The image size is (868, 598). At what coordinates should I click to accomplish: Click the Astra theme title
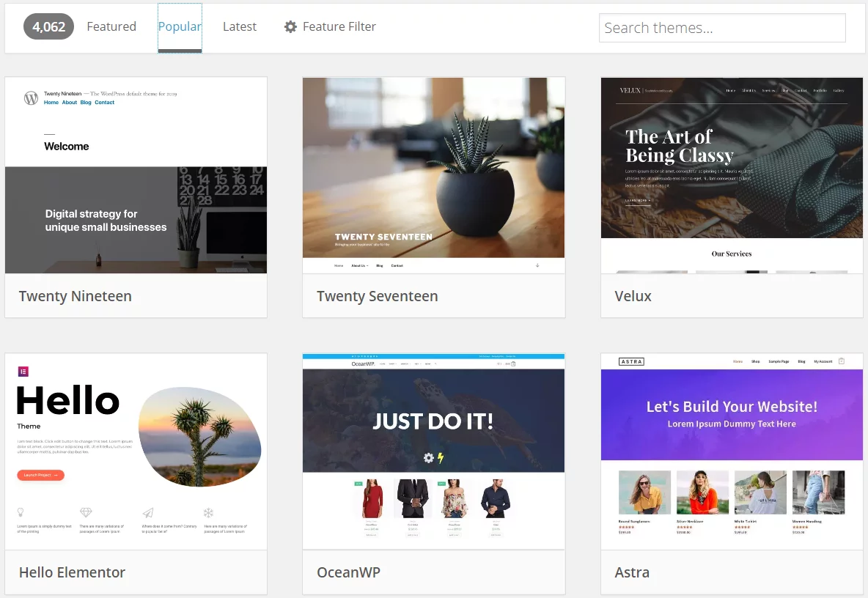(632, 572)
